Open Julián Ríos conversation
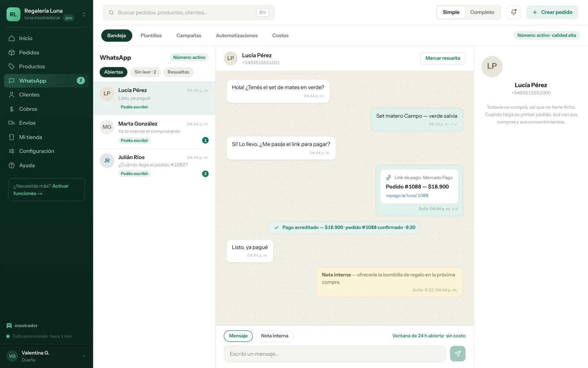This screenshot has height=368, width=588. click(x=154, y=166)
